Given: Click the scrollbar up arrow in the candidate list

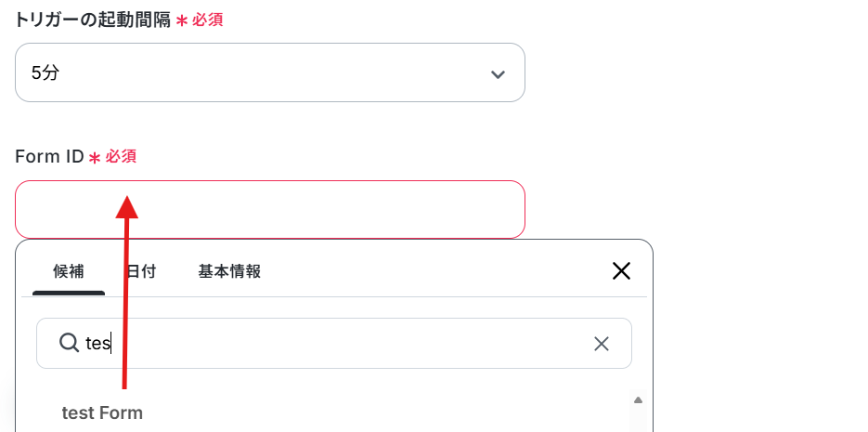Looking at the screenshot, I should point(638,399).
